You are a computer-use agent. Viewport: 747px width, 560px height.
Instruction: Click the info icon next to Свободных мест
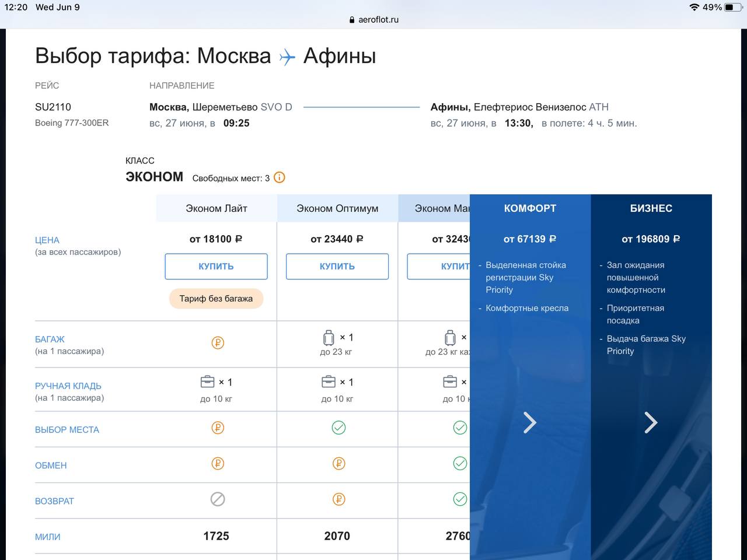click(280, 177)
